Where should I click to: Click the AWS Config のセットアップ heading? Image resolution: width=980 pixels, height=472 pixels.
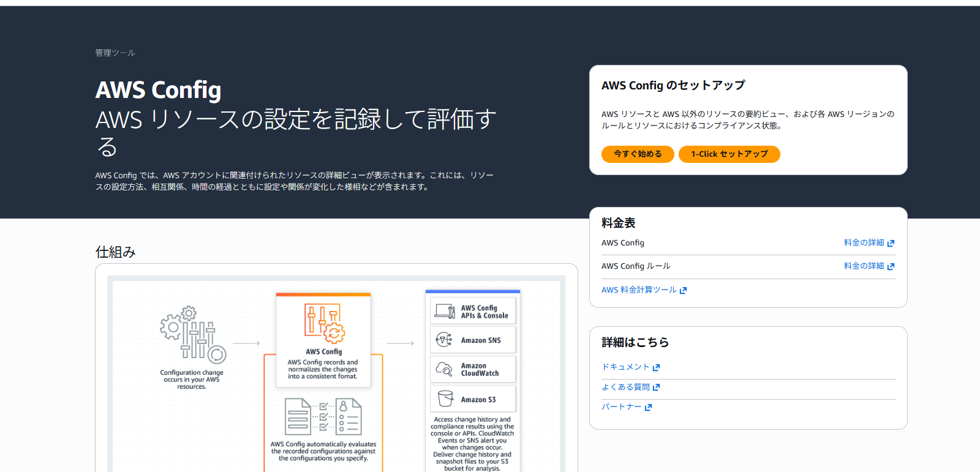tap(673, 85)
